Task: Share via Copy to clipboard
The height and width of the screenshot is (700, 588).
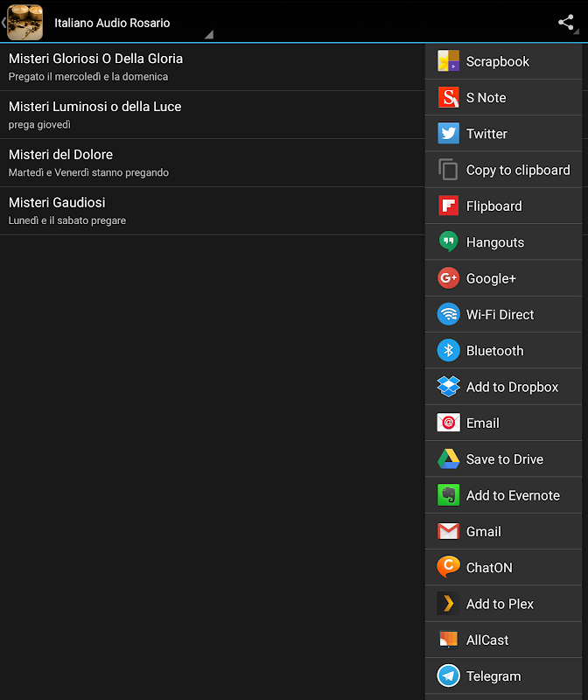Action: pyautogui.click(x=517, y=171)
